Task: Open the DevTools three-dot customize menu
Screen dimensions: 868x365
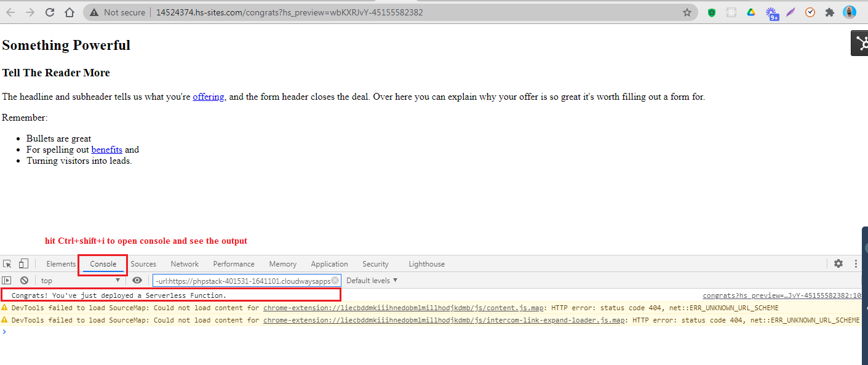Action: (x=856, y=263)
